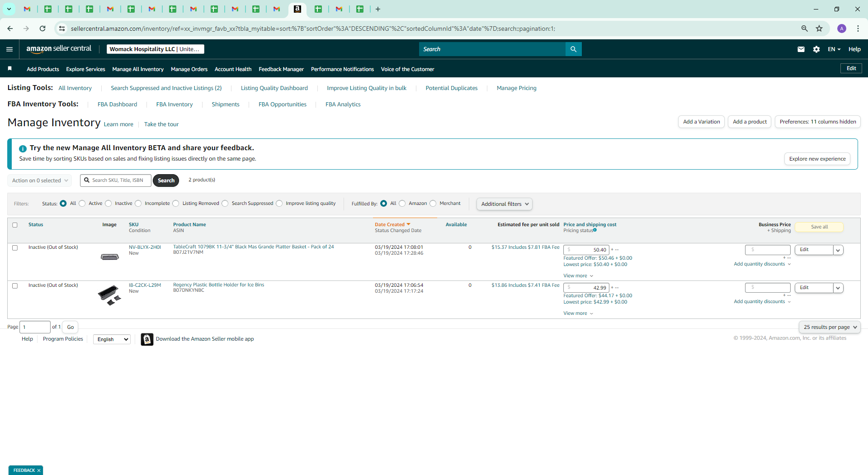Select the Listing Removed status filter

(x=176, y=204)
